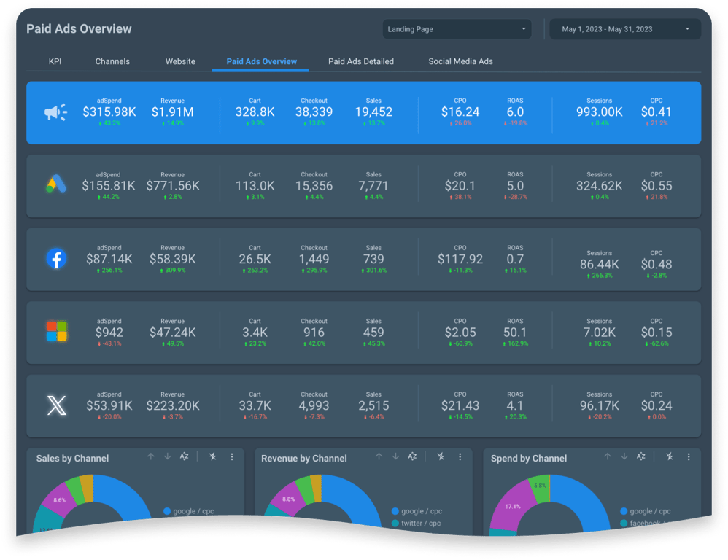The width and height of the screenshot is (728, 560).
Task: Click X row CPC value $0.24
Action: click(656, 405)
